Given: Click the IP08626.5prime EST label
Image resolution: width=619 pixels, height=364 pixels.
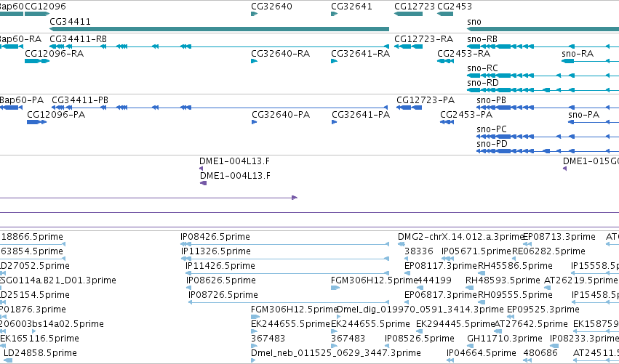Looking at the screenshot, I should [221, 280].
